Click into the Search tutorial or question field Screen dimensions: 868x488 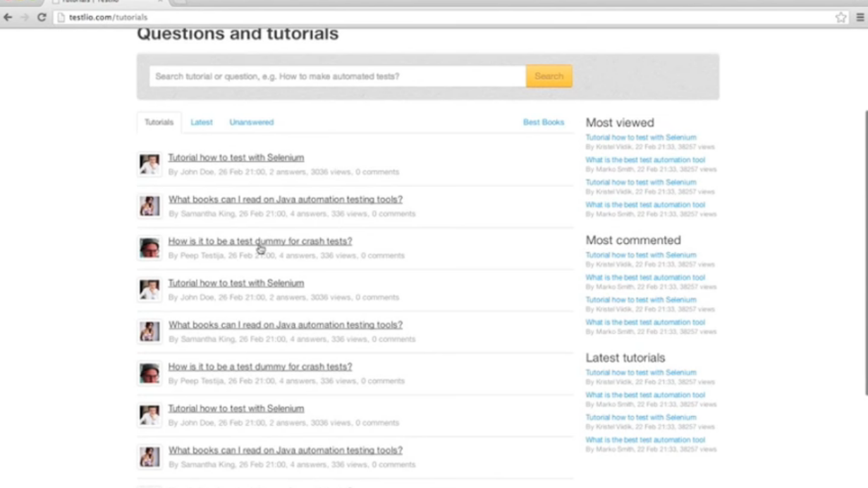tap(337, 76)
